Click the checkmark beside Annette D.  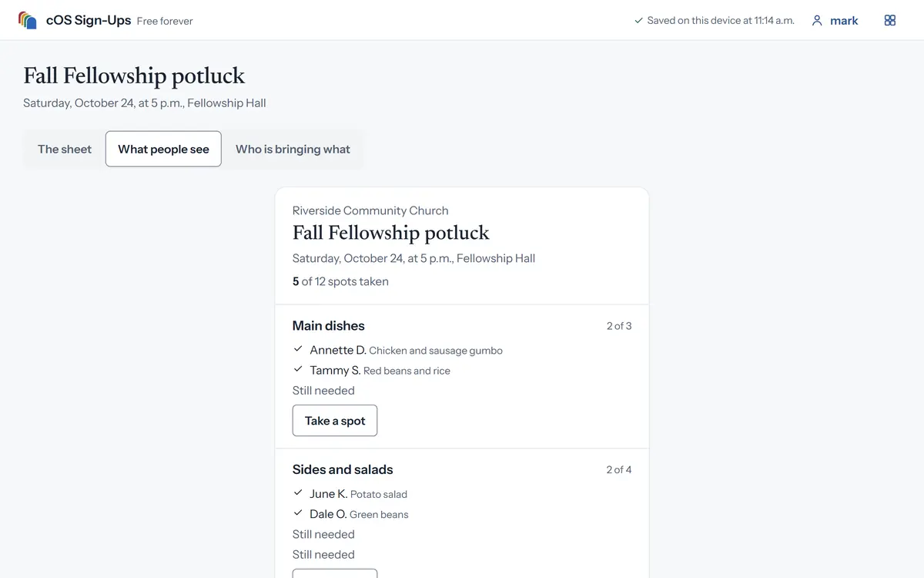coord(298,349)
